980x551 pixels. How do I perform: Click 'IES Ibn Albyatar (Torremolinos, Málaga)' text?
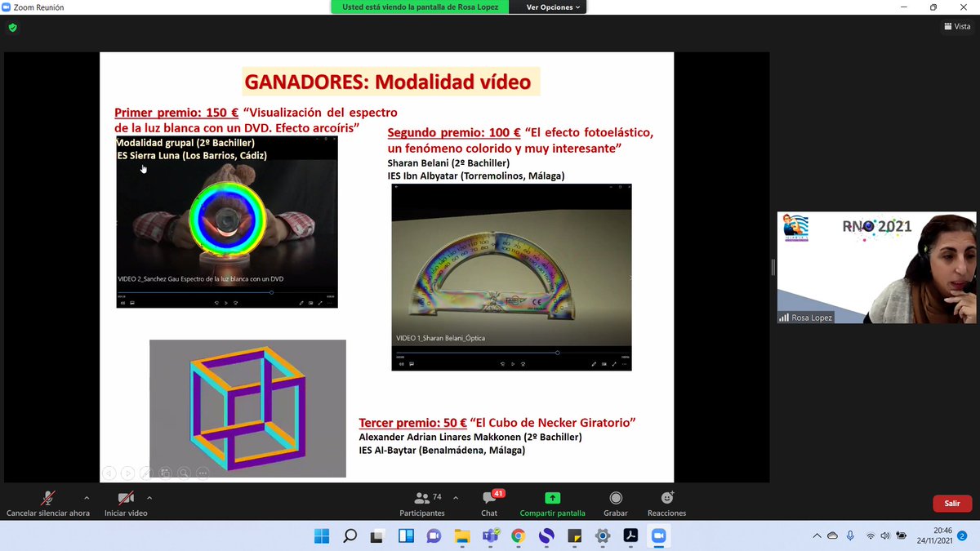(x=475, y=176)
